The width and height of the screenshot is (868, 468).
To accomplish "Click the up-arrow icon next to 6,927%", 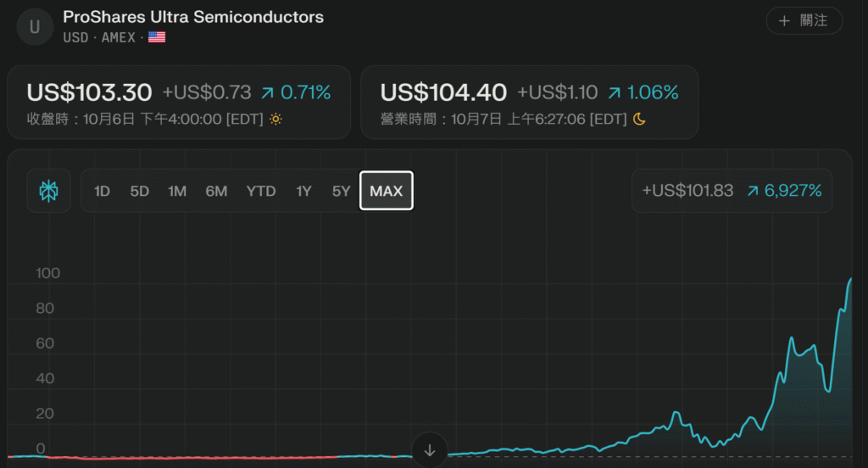I will 752,191.
